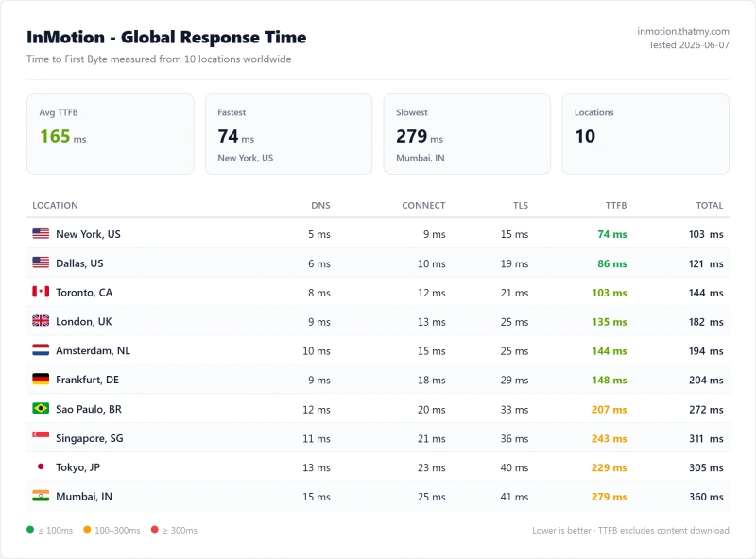Click the Time to First Byte subtitle

pyautogui.click(x=159, y=59)
